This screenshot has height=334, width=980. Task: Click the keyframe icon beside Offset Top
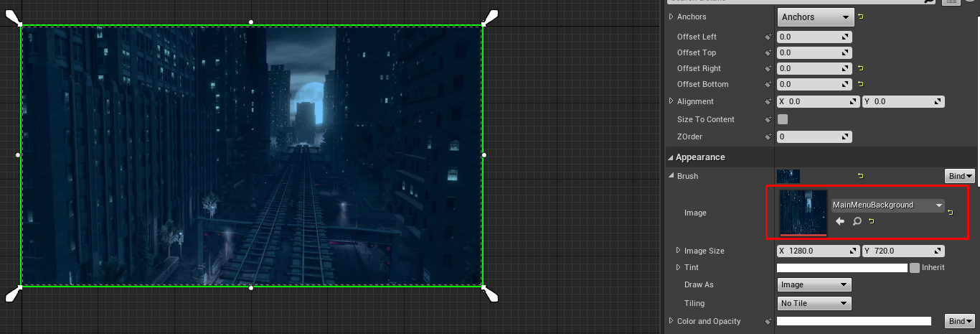click(x=768, y=52)
